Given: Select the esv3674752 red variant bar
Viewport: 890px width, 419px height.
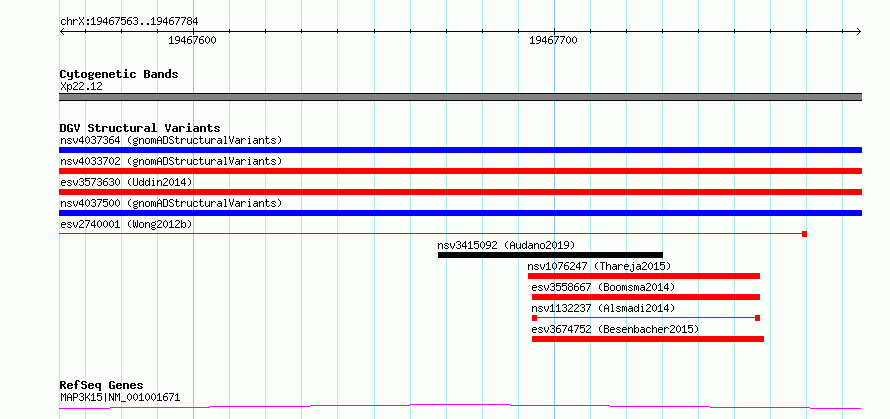Looking at the screenshot, I should pyautogui.click(x=648, y=339).
